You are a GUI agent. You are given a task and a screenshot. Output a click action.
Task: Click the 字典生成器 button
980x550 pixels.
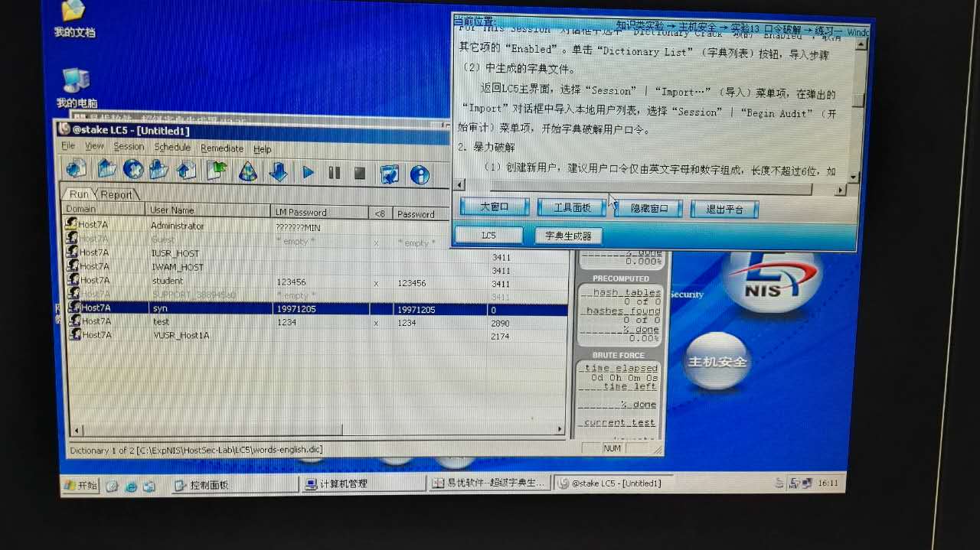[569, 236]
